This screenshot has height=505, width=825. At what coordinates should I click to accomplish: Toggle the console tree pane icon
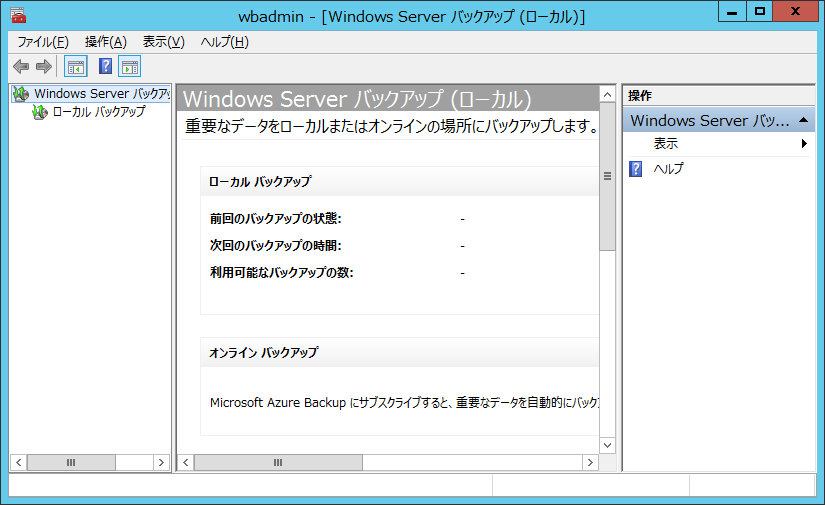pos(75,67)
